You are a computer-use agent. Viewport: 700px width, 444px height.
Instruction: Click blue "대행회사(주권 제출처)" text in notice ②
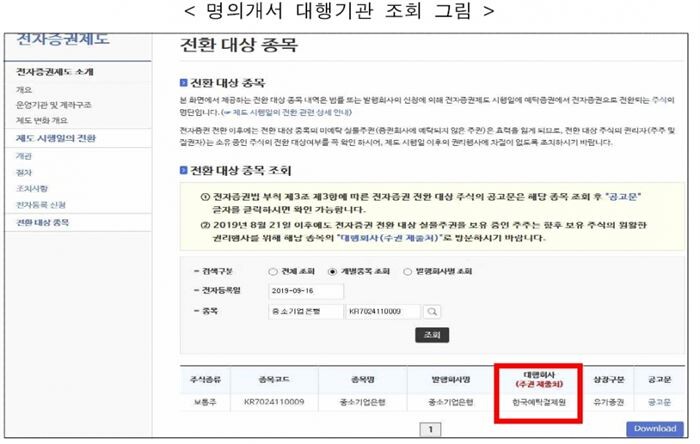(x=389, y=238)
